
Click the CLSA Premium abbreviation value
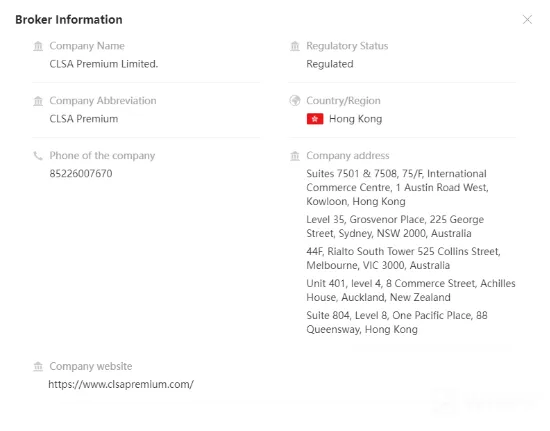point(84,119)
